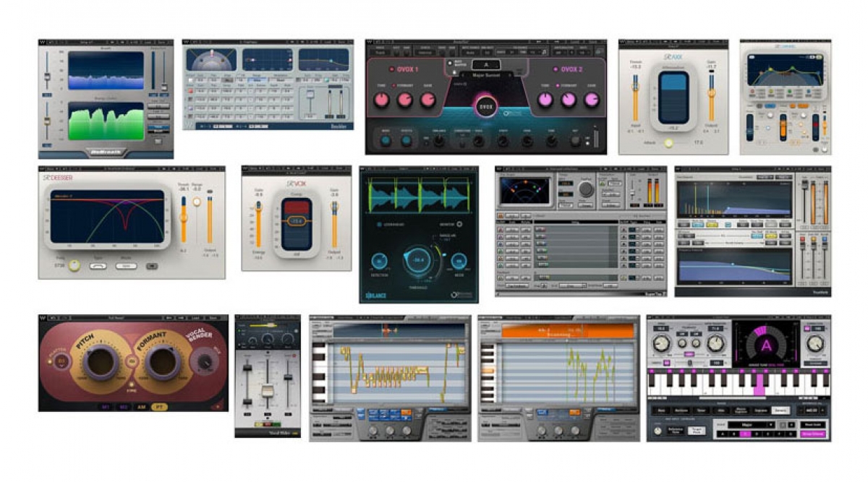Click the Effects knob in OVox

[407, 141]
